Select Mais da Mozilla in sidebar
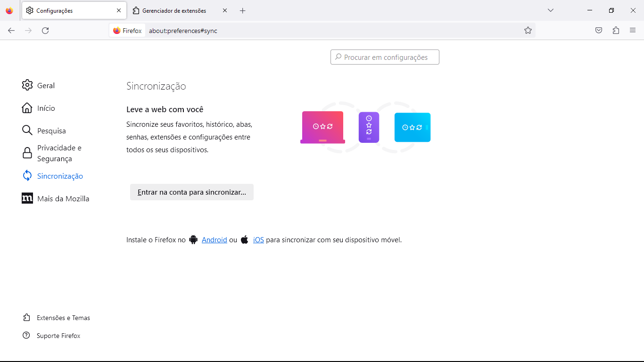 63,198
